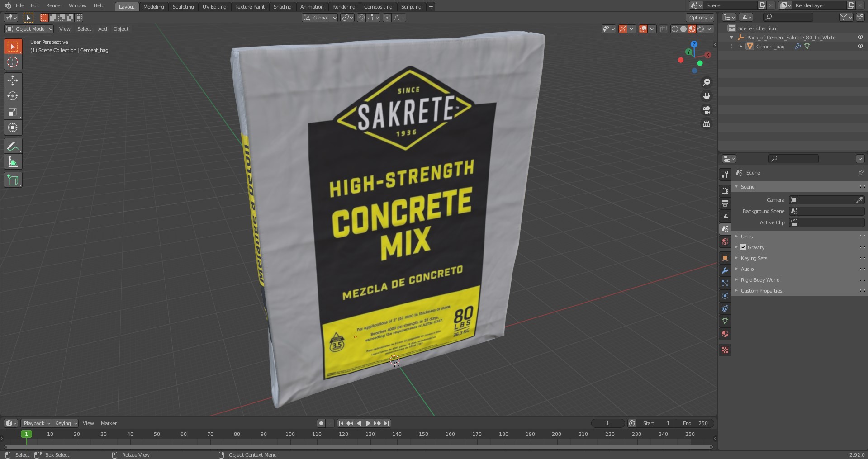
Task: Click the Zoom viewport icon
Action: (x=706, y=82)
